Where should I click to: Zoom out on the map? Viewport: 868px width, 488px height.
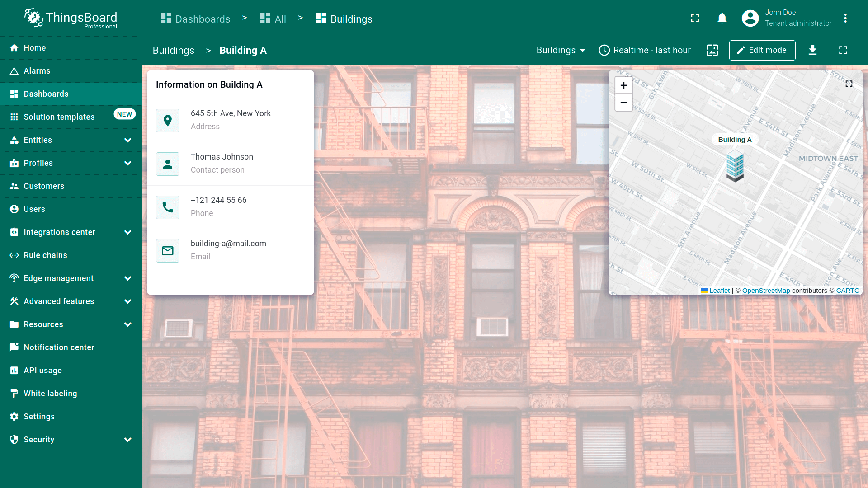(623, 103)
